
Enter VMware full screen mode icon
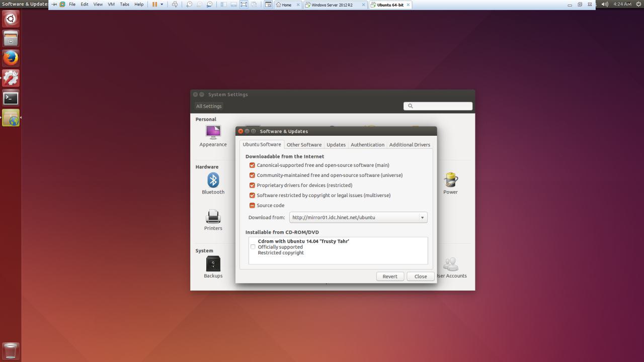[x=244, y=5]
